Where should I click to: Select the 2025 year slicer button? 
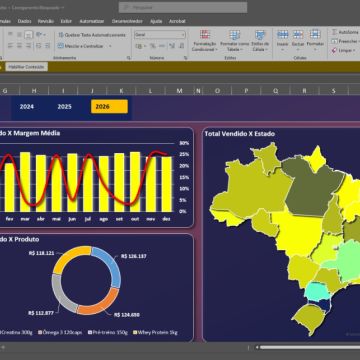click(65, 107)
